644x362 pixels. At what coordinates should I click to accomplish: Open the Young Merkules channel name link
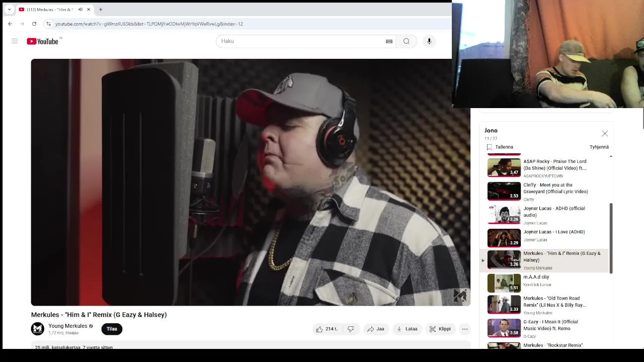[x=68, y=326]
